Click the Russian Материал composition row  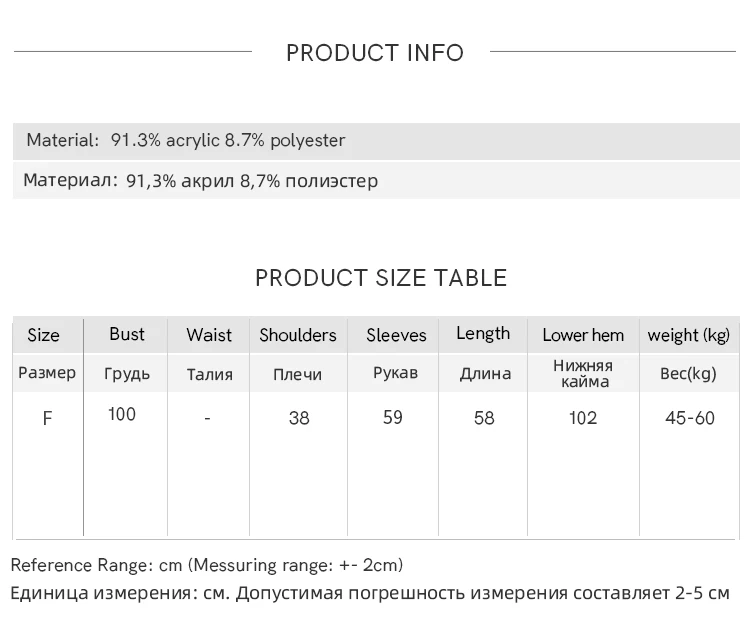point(200,182)
